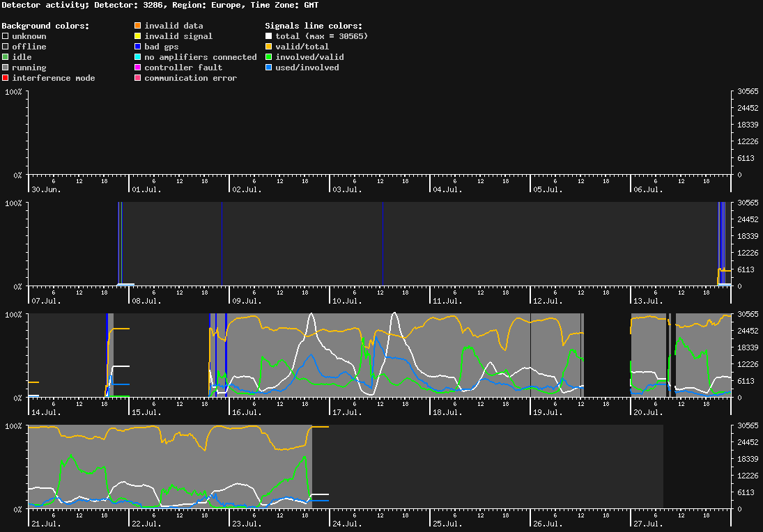Click the 19.Jul. date marker

coord(548,412)
